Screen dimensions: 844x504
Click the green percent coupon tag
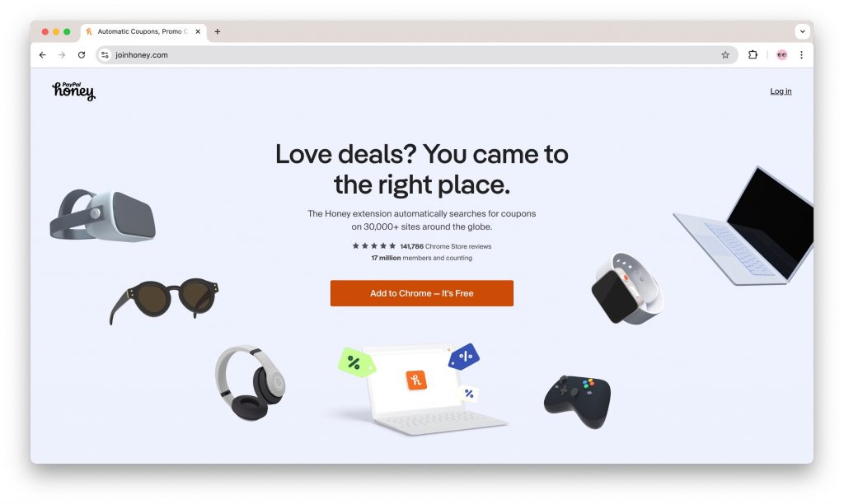click(x=356, y=362)
